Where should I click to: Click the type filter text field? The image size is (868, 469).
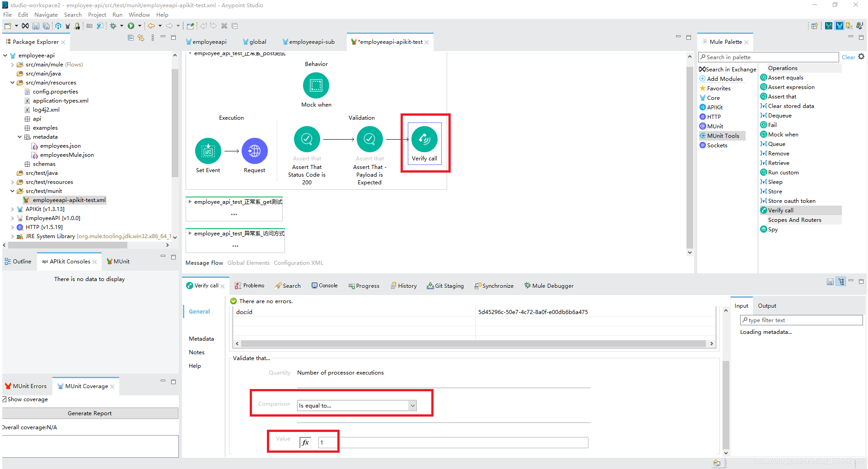[x=801, y=320]
